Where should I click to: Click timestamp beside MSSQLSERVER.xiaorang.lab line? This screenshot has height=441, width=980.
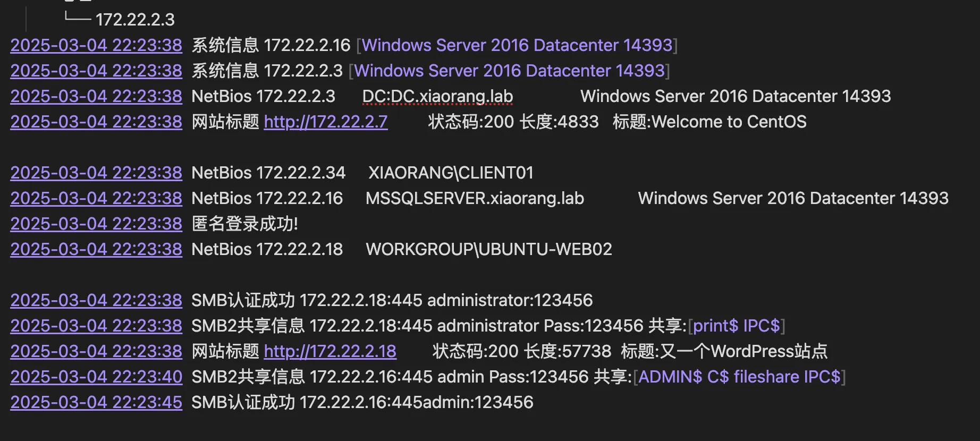pyautogui.click(x=96, y=198)
